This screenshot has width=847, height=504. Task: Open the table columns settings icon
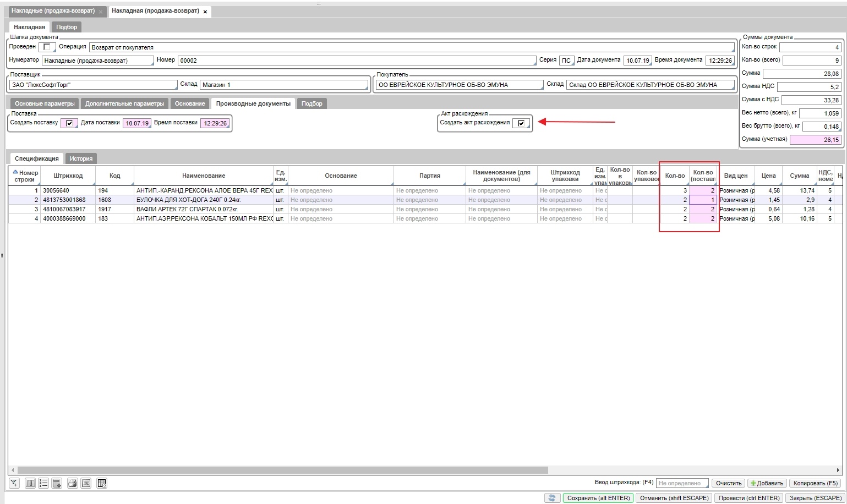pos(30,483)
